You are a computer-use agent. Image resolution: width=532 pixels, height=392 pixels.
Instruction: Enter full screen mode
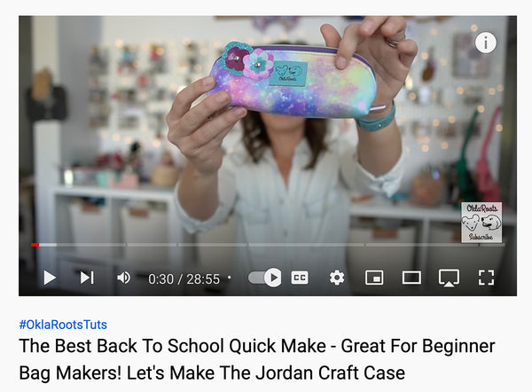[x=486, y=278]
